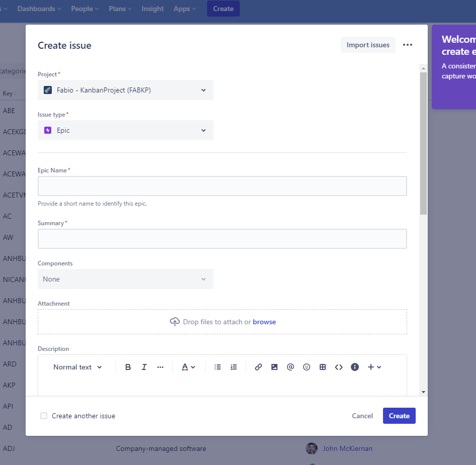Insert numbered list in description
Screen dimensions: 476x465
tap(233, 367)
